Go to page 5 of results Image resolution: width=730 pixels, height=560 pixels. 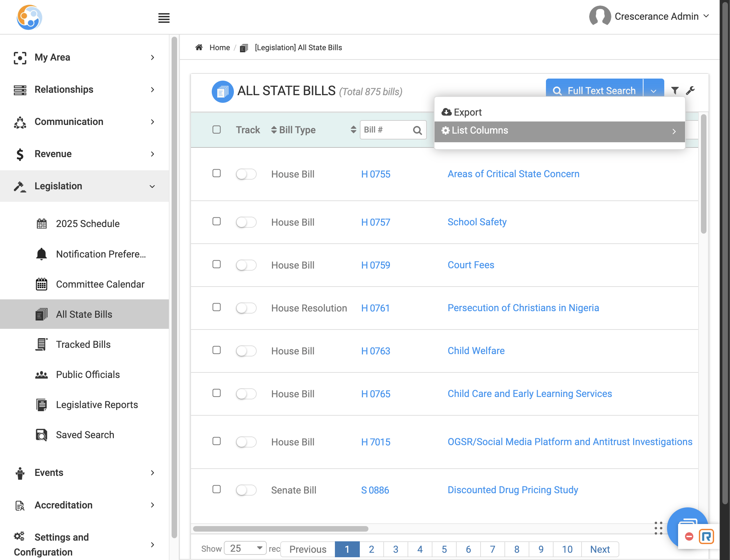click(x=444, y=549)
